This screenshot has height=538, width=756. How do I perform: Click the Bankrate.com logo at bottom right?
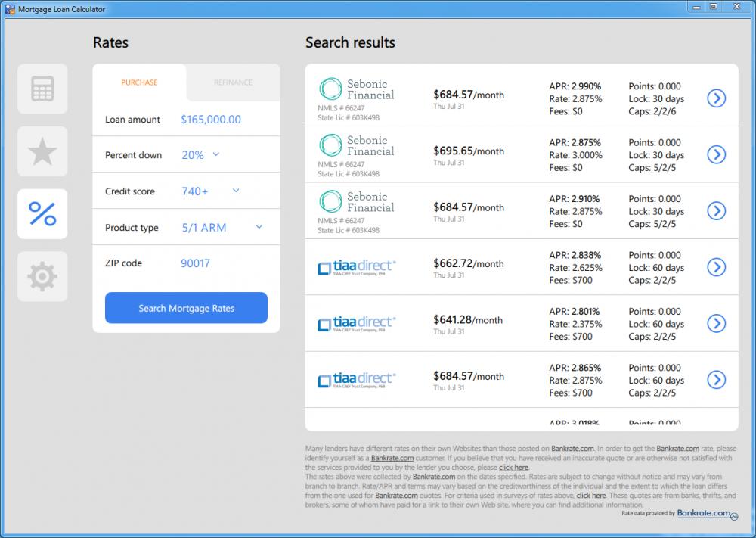coord(703,513)
